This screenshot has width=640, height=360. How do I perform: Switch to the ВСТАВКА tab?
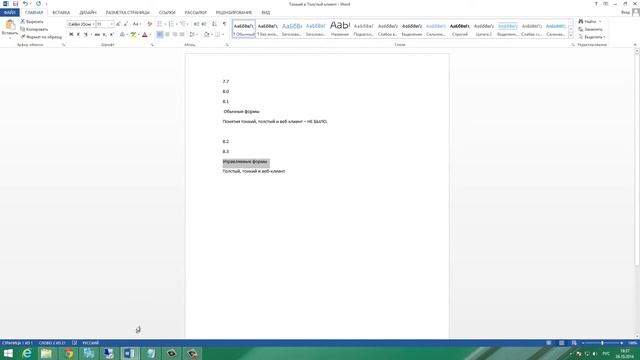pos(61,12)
